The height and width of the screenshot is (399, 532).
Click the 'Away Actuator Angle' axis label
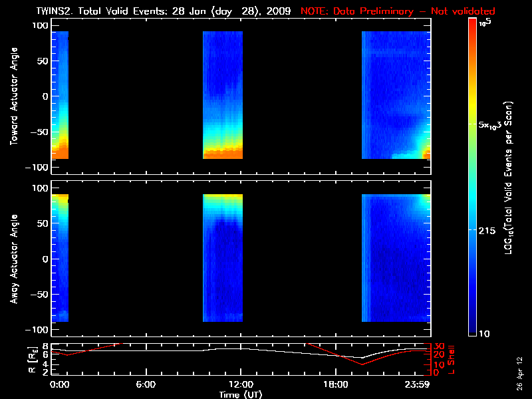[x=13, y=258]
